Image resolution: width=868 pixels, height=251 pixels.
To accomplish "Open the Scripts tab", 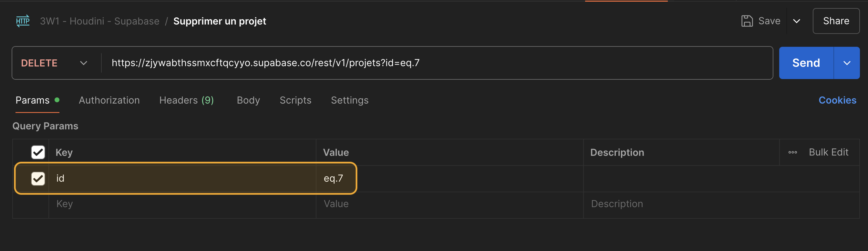I will click(x=295, y=100).
